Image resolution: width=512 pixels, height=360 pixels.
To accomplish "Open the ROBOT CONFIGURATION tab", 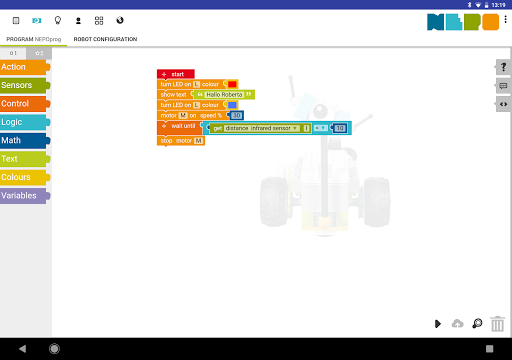I will click(x=105, y=39).
